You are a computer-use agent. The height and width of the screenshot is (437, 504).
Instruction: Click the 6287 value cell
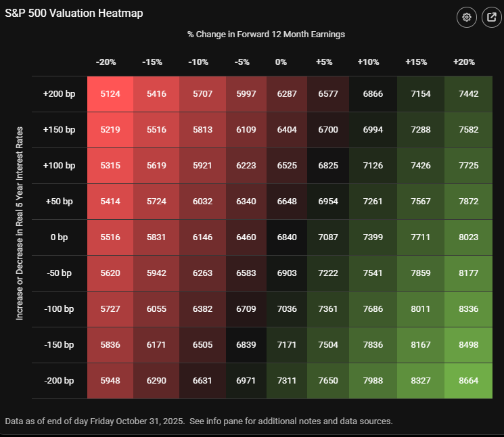coord(287,94)
